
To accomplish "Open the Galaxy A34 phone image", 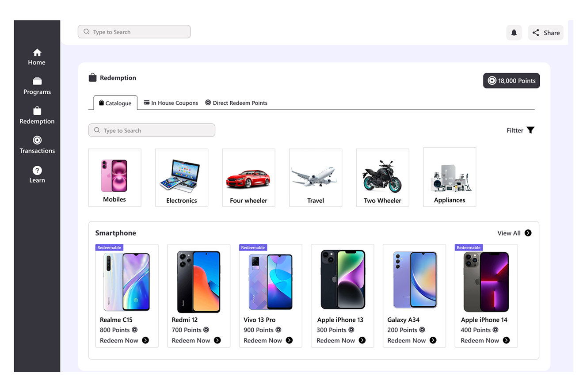I will pos(415,280).
